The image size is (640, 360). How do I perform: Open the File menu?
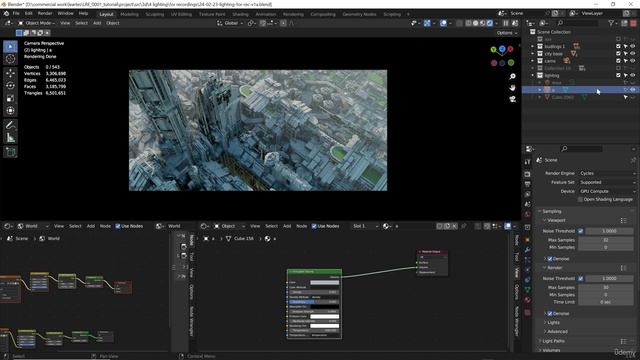point(16,13)
